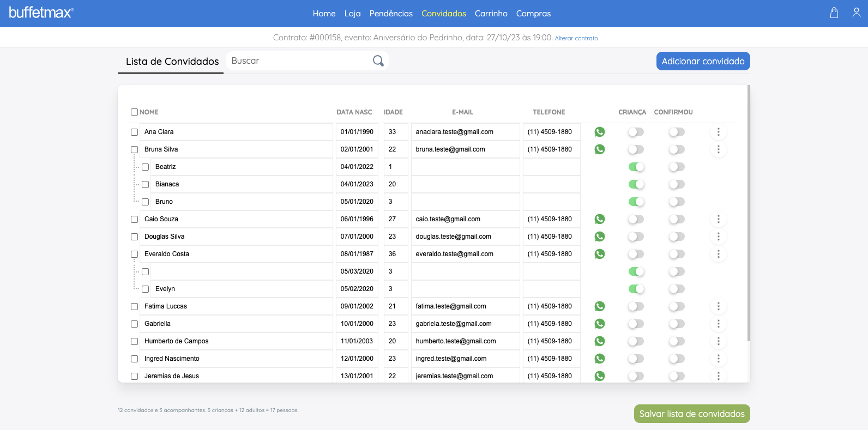
Task: Check the select-all checkbox beside NOME
Action: (134, 112)
